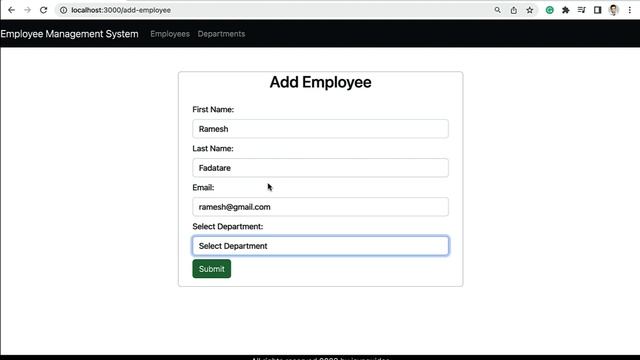Open the Chrome profile avatar
The image size is (640, 360).
(x=613, y=10)
